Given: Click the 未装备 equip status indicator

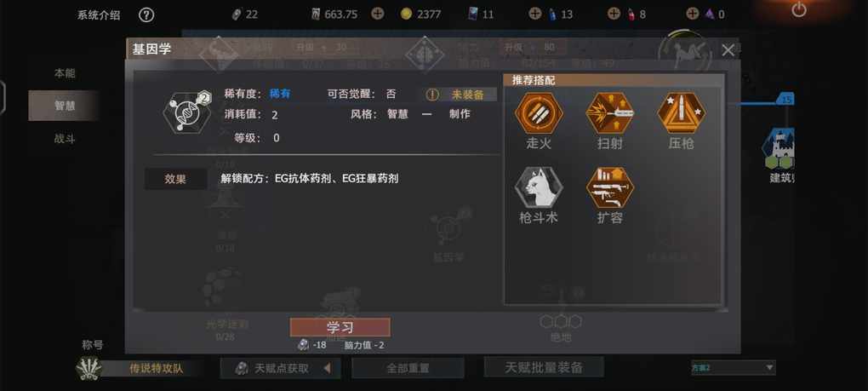Looking at the screenshot, I should (x=460, y=95).
